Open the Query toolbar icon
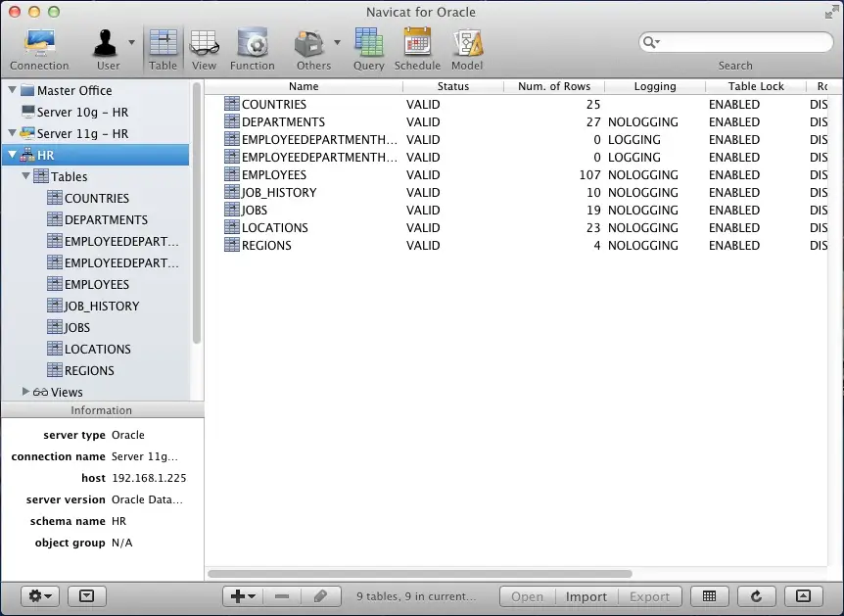 coord(369,50)
